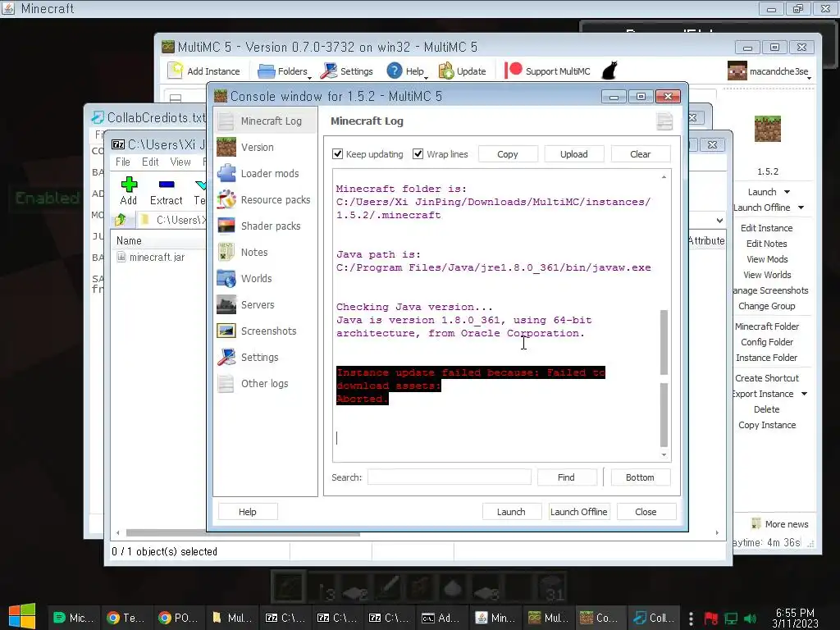This screenshot has width=840, height=630.
Task: Click the log vertical scrollbar thumb
Action: click(x=664, y=377)
